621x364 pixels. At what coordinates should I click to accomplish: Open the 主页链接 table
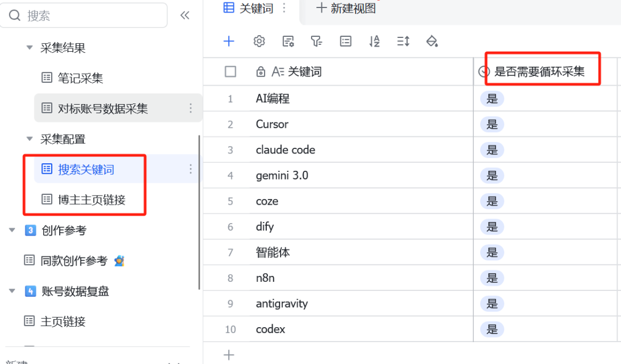(55, 321)
